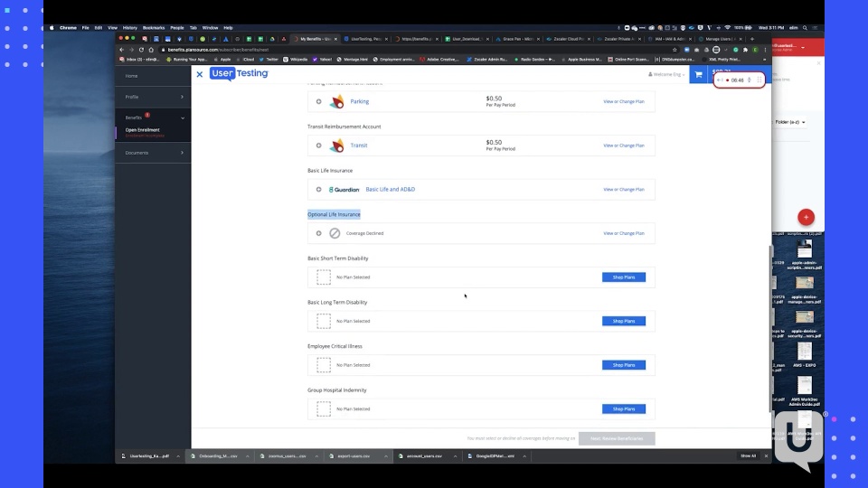The width and height of the screenshot is (868, 488).
Task: Open the Folder (a-z) sort dropdown
Action: (x=790, y=122)
